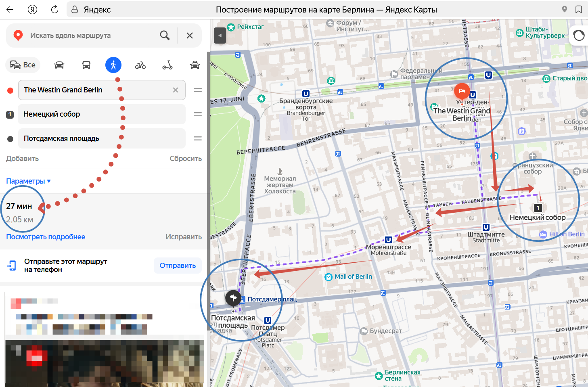588x387 pixels.
Task: Switch to public transport route mode
Action: pos(86,65)
